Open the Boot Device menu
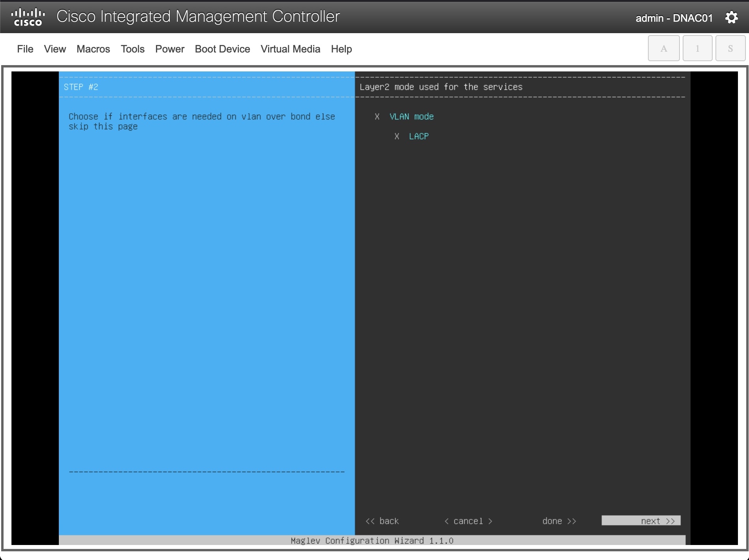This screenshot has width=749, height=560. coord(222,49)
